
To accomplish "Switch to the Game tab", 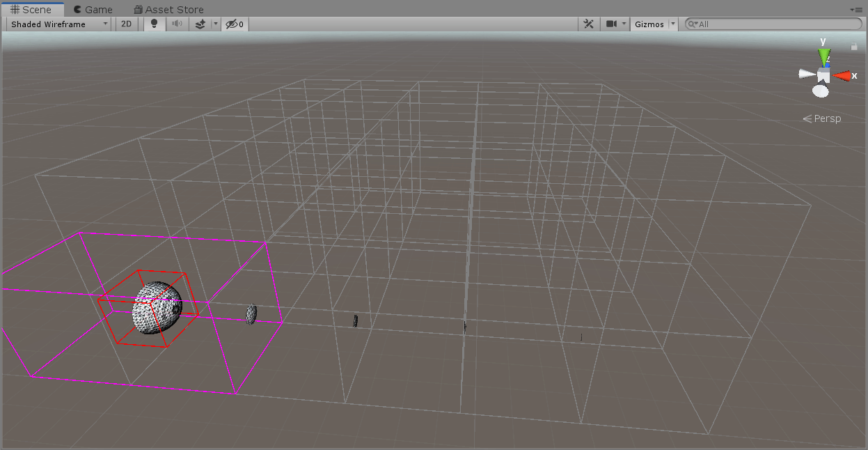I will [93, 10].
